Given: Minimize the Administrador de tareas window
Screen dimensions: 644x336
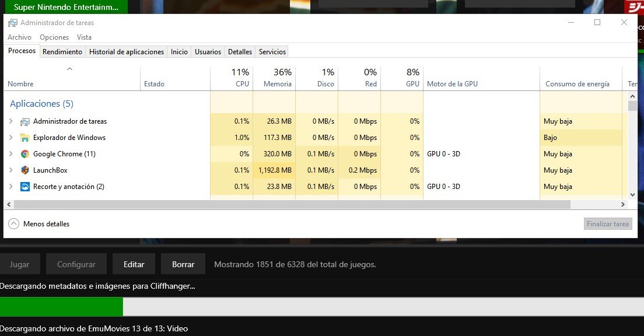Looking at the screenshot, I should [571, 22].
